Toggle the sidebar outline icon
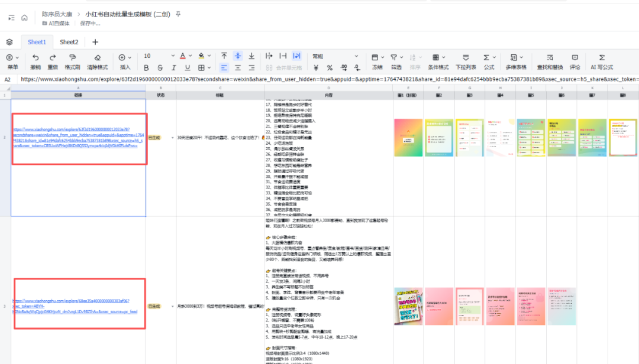Viewport: 639px width, 364px height. point(11,18)
